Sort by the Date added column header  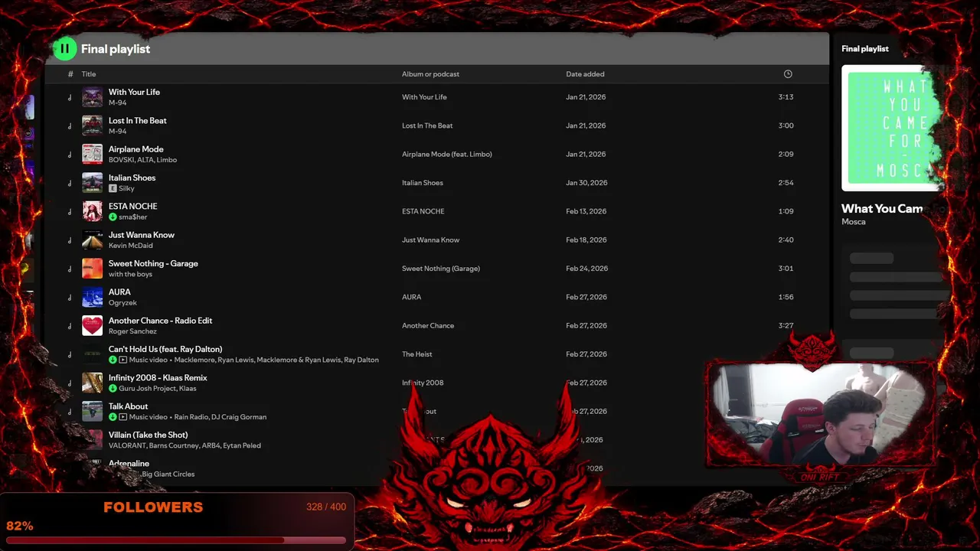[585, 74]
